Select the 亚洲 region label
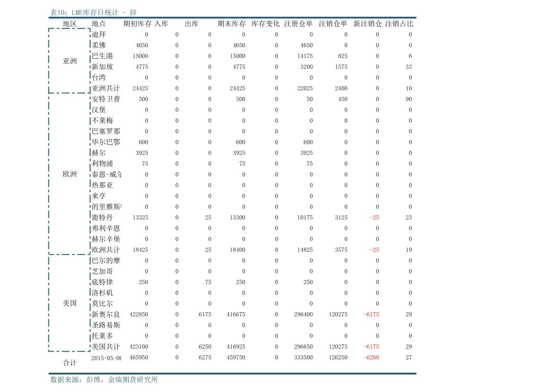The image size is (534, 392). click(x=70, y=61)
